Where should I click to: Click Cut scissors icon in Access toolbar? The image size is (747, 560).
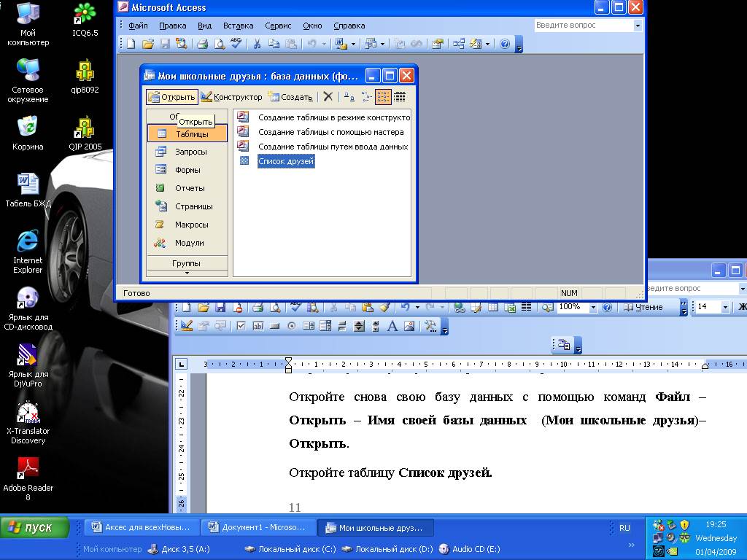[x=258, y=44]
